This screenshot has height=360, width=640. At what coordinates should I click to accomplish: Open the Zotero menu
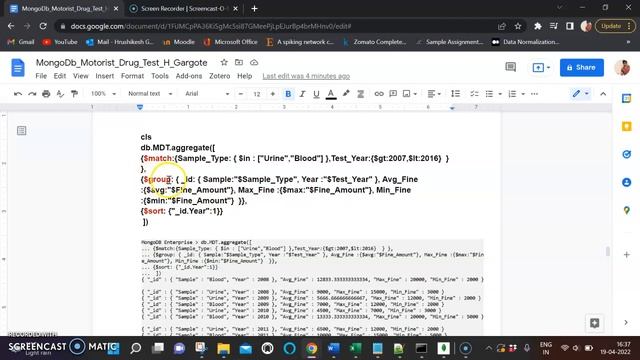coord(220,76)
